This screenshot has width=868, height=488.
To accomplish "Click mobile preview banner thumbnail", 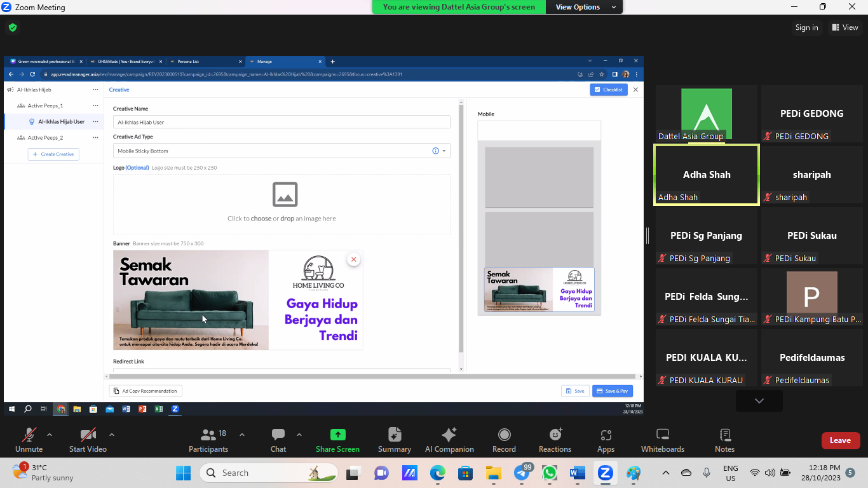I will click(x=539, y=290).
